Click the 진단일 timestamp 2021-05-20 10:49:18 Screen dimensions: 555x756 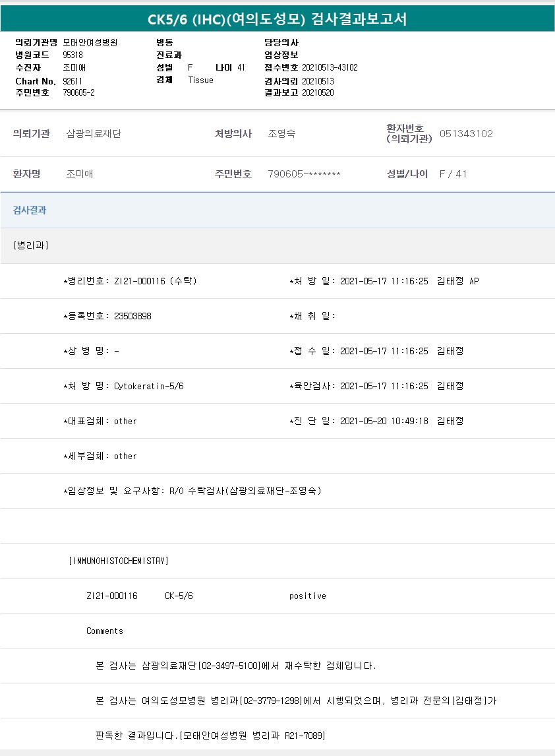tap(384, 421)
